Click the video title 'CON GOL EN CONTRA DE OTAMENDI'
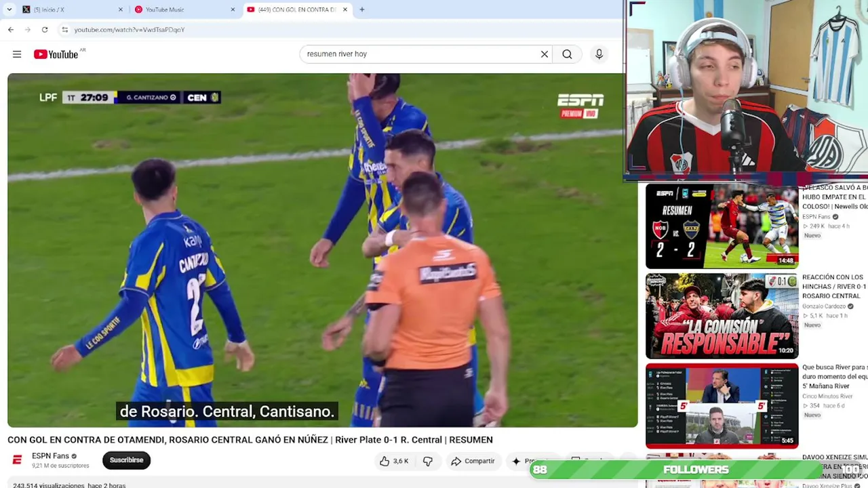 250,440
